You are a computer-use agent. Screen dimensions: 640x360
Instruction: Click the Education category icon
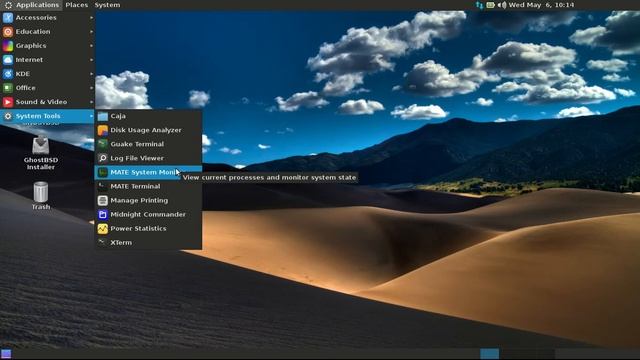(x=8, y=31)
